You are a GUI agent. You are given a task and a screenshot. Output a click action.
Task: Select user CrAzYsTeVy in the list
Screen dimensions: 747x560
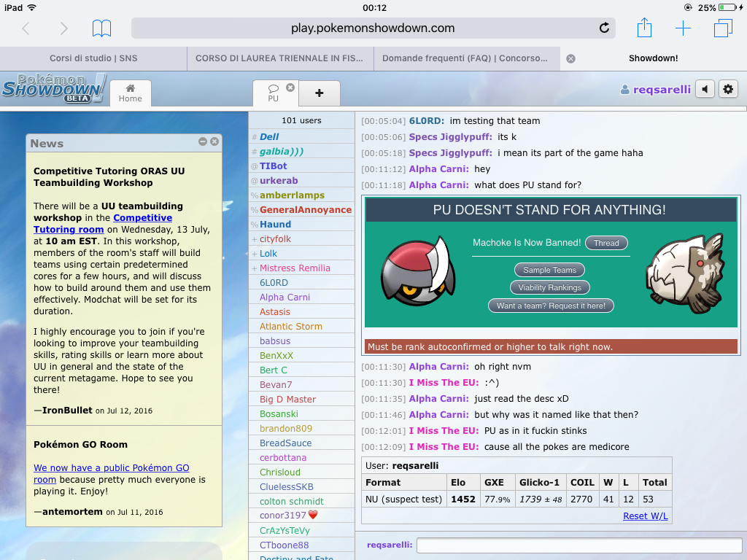(x=301, y=531)
